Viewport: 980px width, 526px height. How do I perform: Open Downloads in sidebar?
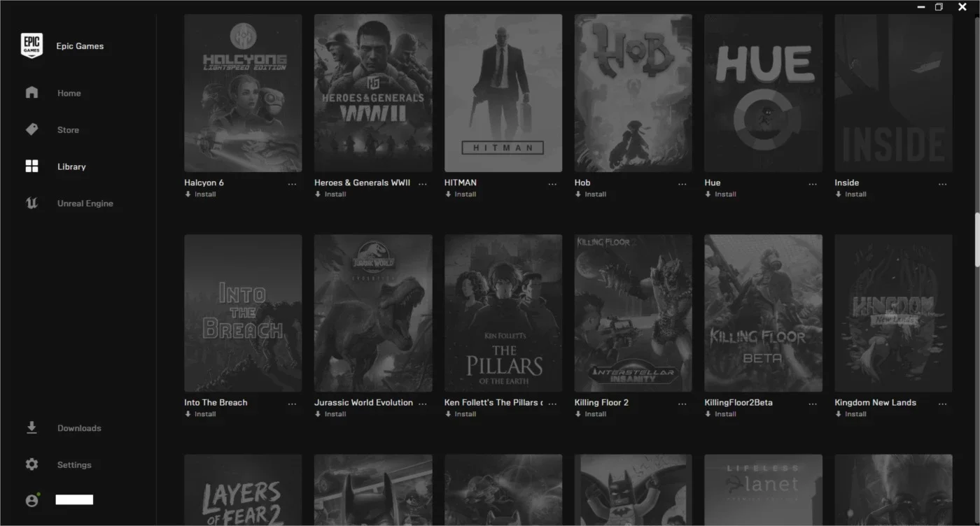79,428
